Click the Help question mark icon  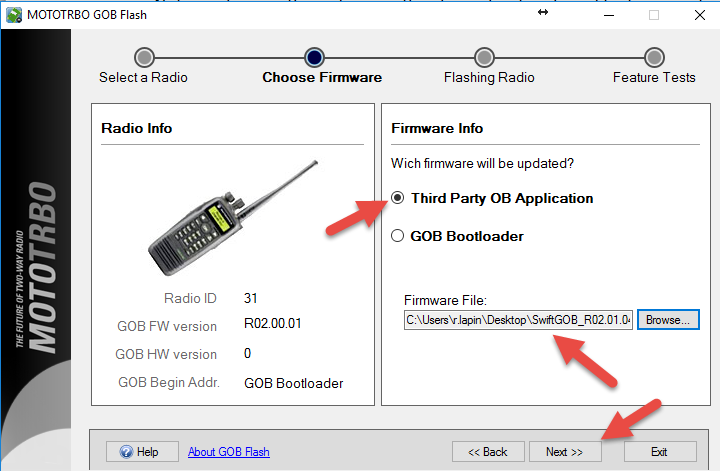[126, 452]
